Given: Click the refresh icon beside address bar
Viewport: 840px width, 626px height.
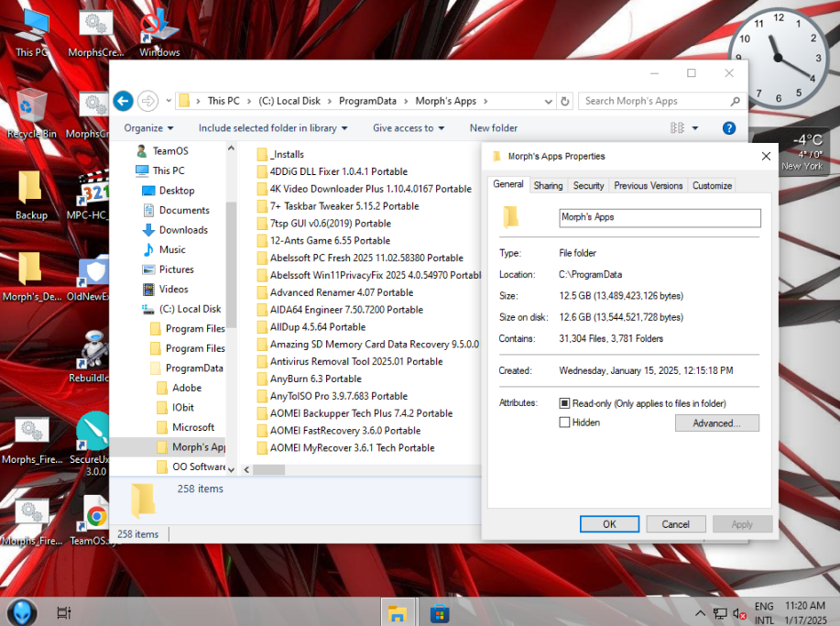Looking at the screenshot, I should coord(564,101).
